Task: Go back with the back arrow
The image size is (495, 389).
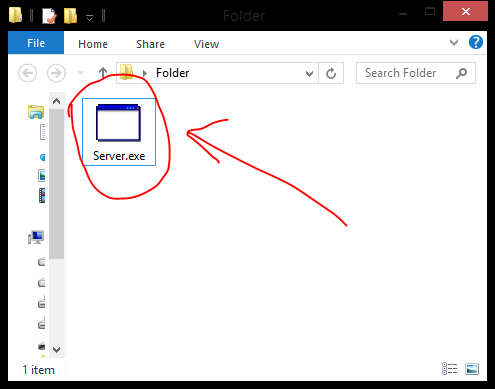Action: click(27, 73)
